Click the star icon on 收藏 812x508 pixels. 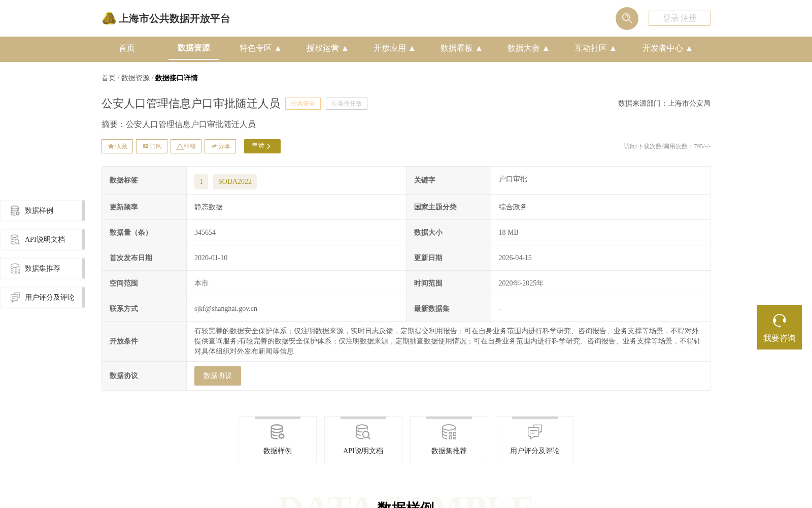point(111,146)
